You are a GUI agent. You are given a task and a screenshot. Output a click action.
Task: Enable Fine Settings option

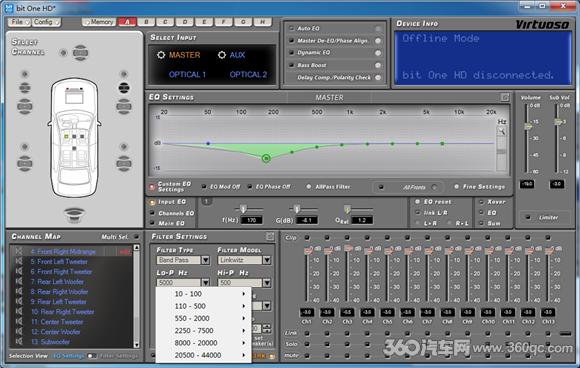456,187
